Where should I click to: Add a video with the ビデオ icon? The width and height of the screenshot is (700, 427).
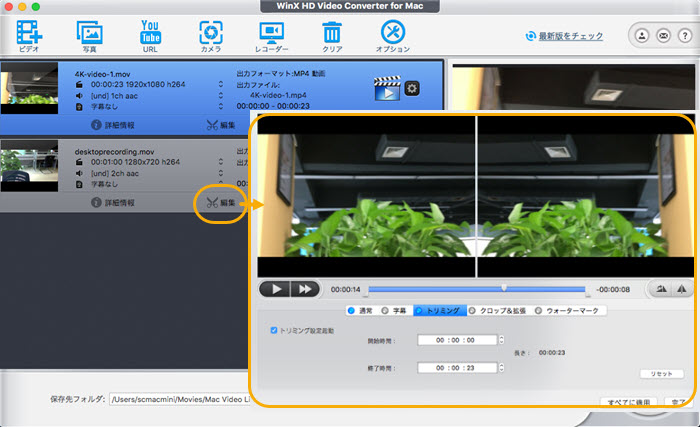[x=29, y=36]
